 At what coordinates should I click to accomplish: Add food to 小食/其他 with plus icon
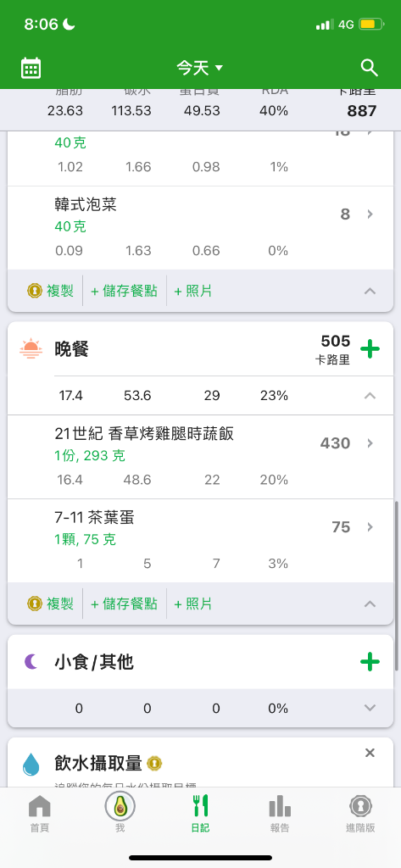pyautogui.click(x=370, y=661)
